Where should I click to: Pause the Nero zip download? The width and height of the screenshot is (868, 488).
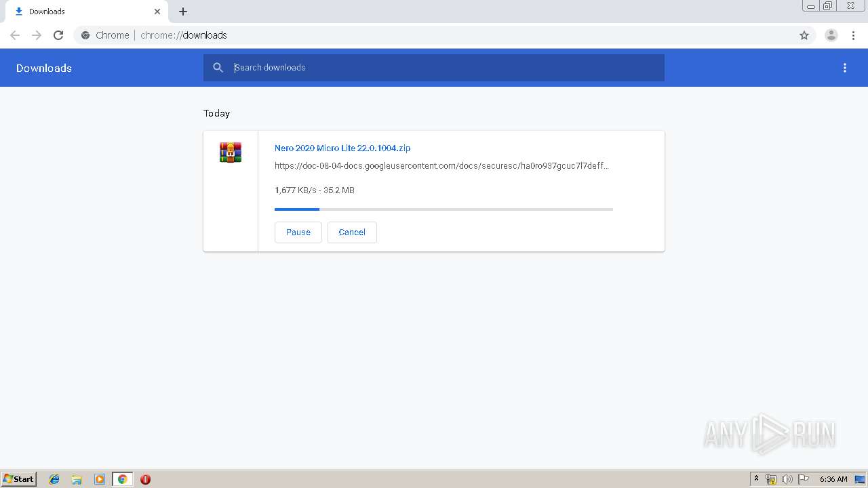[298, 232]
